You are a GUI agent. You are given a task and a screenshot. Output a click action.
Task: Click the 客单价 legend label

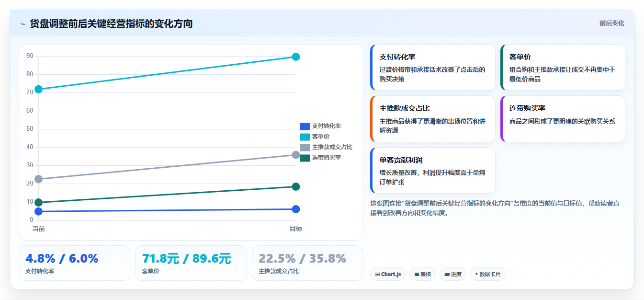(x=321, y=137)
